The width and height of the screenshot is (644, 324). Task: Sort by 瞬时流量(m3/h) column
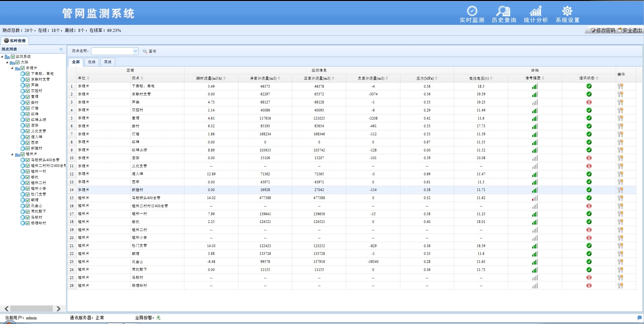[211, 78]
